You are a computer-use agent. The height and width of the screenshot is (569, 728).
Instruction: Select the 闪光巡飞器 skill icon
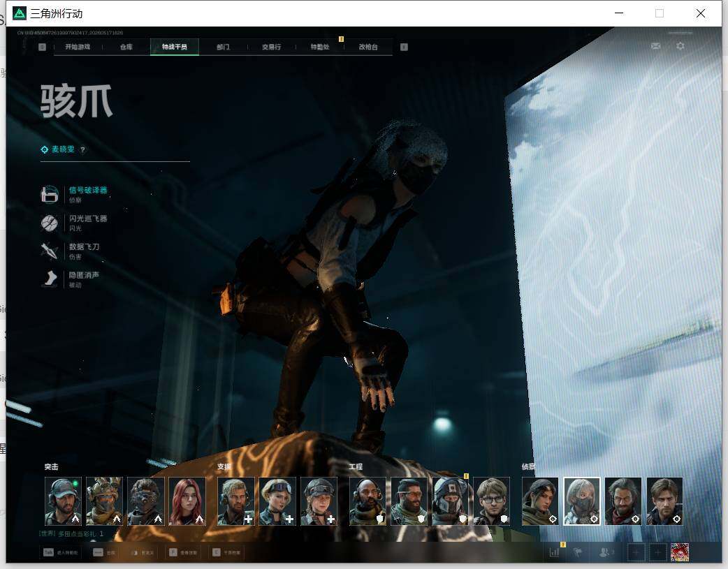click(49, 223)
